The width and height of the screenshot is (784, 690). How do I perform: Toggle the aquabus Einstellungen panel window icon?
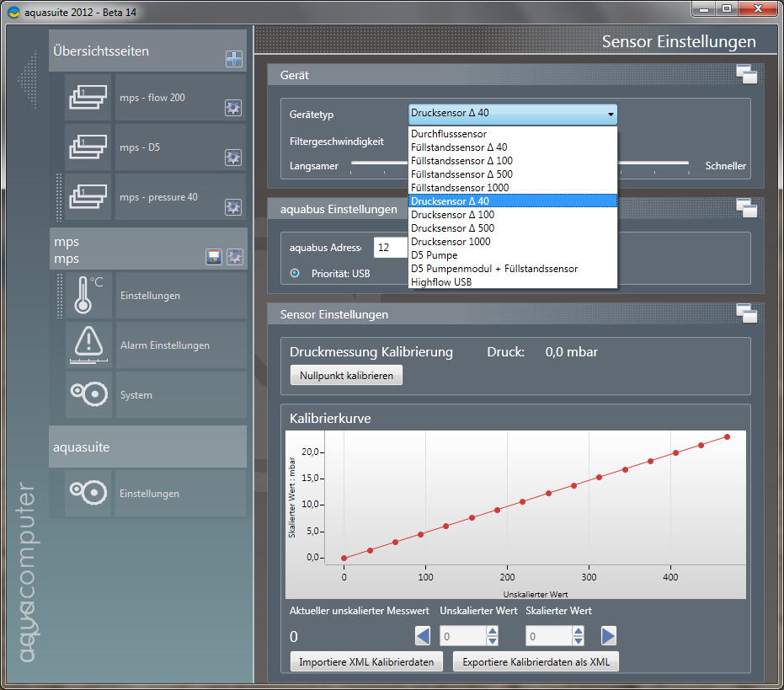[x=746, y=208]
